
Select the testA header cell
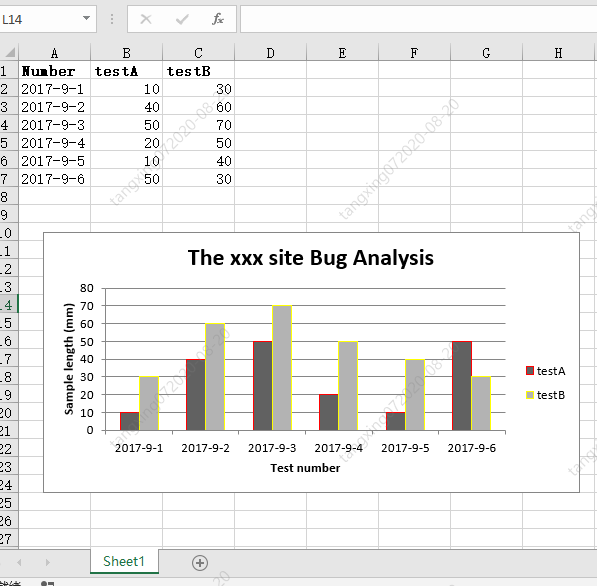126,71
